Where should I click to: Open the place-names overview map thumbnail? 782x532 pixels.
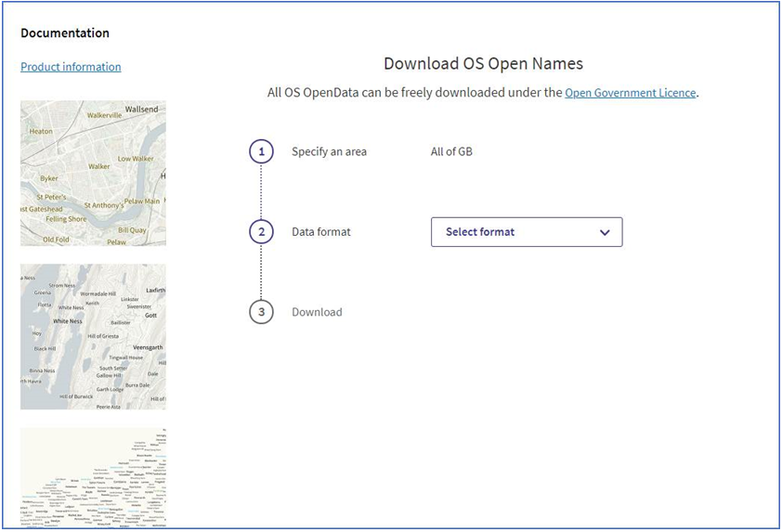click(93, 477)
